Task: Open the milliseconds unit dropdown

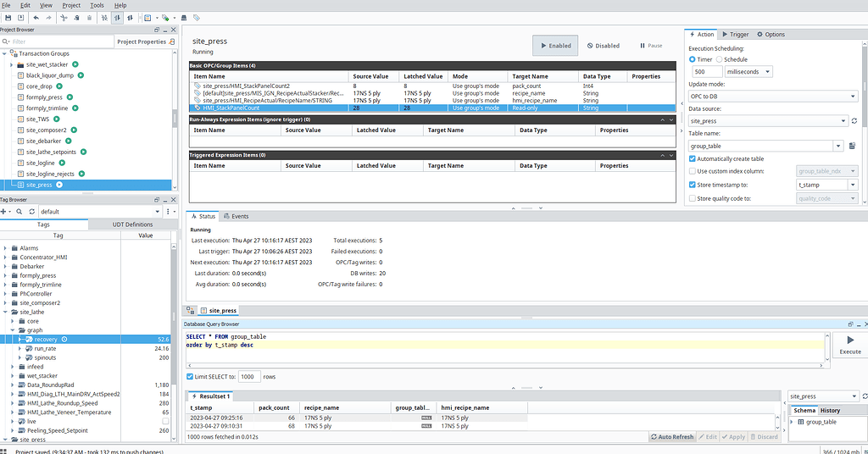Action: pos(747,72)
